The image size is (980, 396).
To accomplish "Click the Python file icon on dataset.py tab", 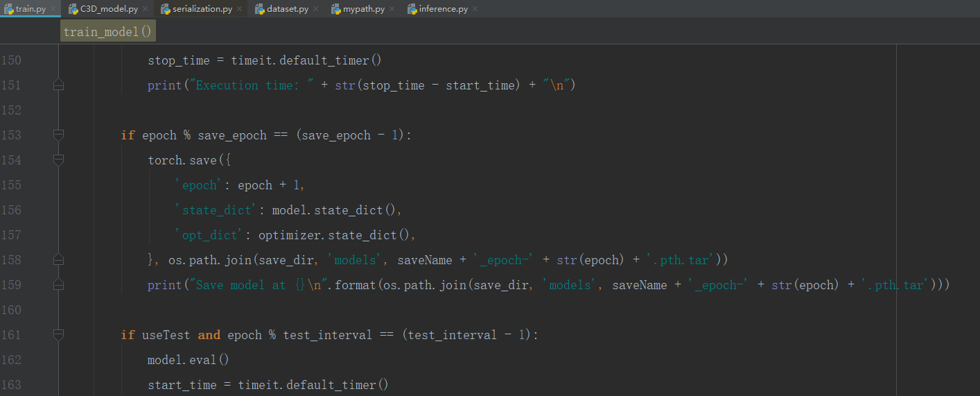I will click(x=260, y=9).
